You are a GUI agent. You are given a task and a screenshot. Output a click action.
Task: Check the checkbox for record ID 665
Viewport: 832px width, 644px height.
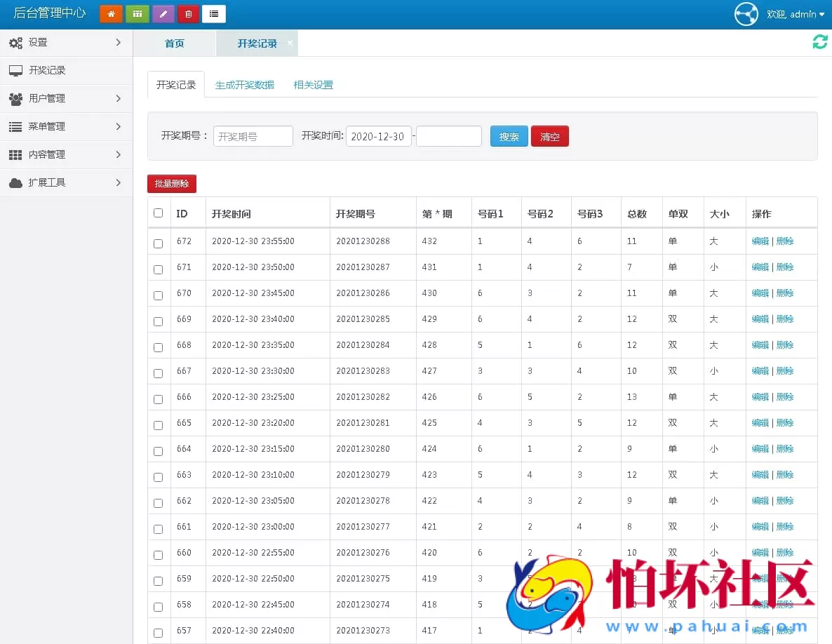coord(158,425)
